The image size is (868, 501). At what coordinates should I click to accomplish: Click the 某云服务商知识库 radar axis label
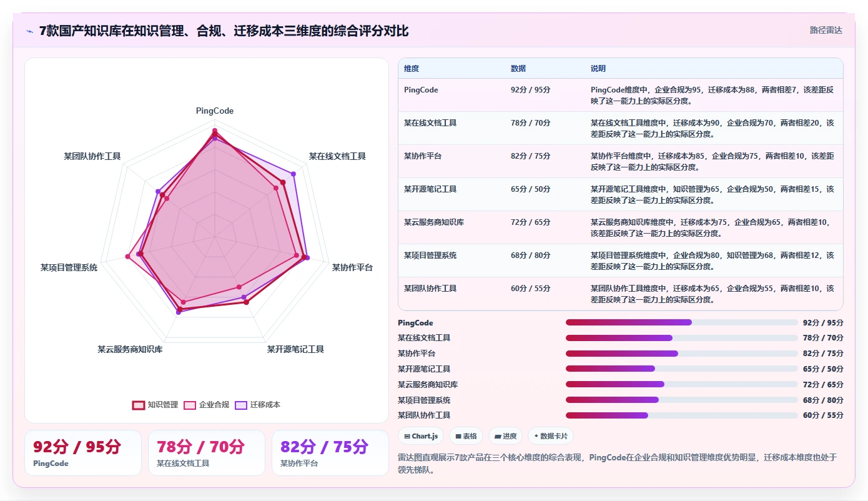(x=130, y=349)
